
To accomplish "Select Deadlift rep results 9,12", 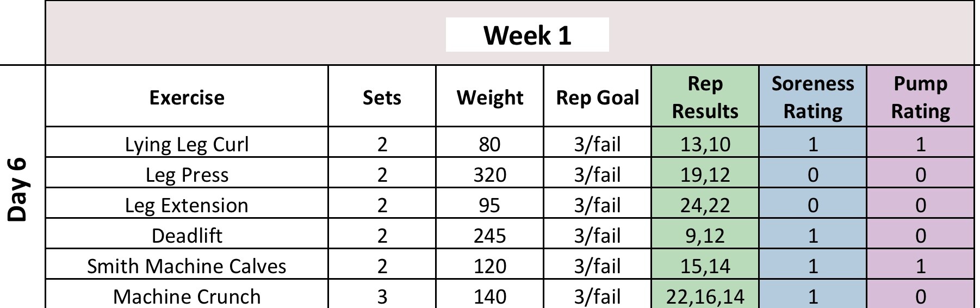I will pyautogui.click(x=705, y=236).
